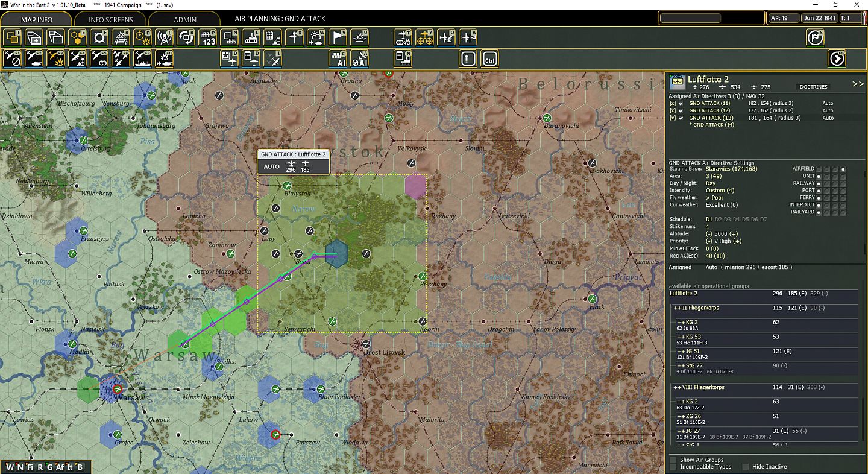Click the timer explosion toolbar icon
This screenshot has height=474, width=868.
[143, 37]
